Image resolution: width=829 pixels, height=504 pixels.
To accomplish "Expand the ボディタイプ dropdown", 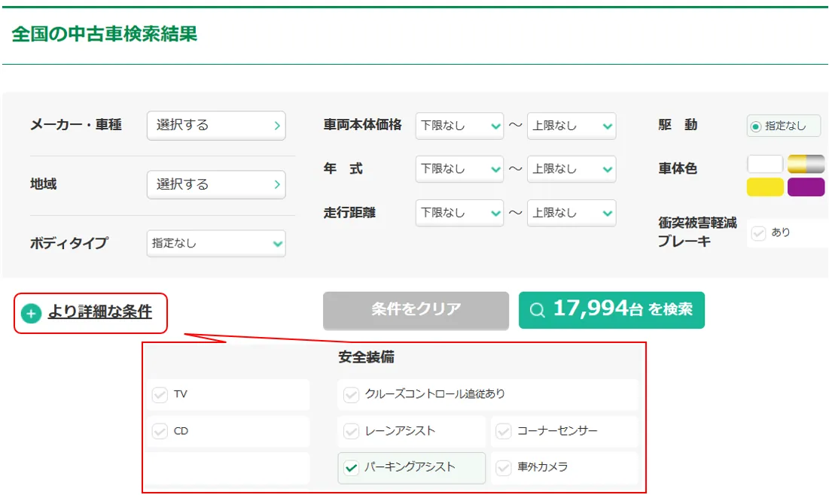I will [216, 244].
